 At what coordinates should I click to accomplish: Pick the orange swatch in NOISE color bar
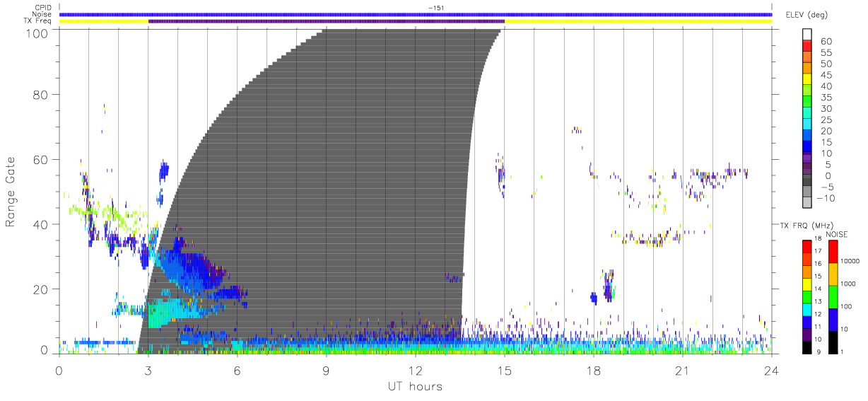coord(833,274)
